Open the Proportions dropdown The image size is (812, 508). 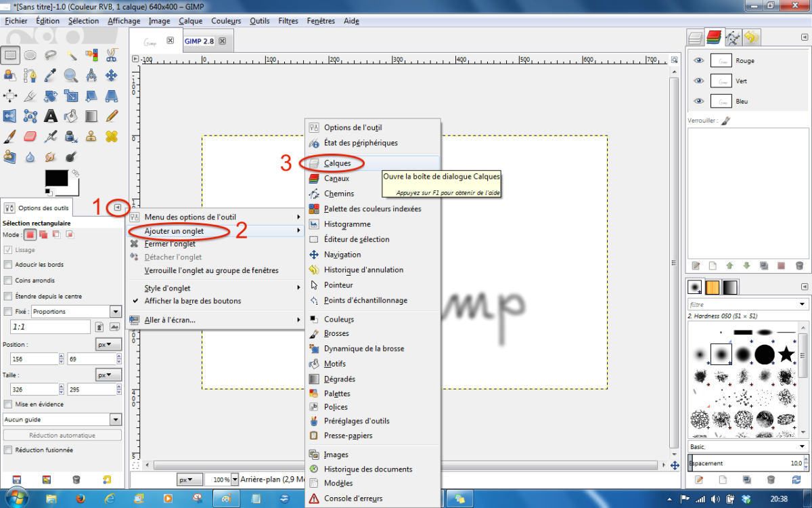click(76, 312)
